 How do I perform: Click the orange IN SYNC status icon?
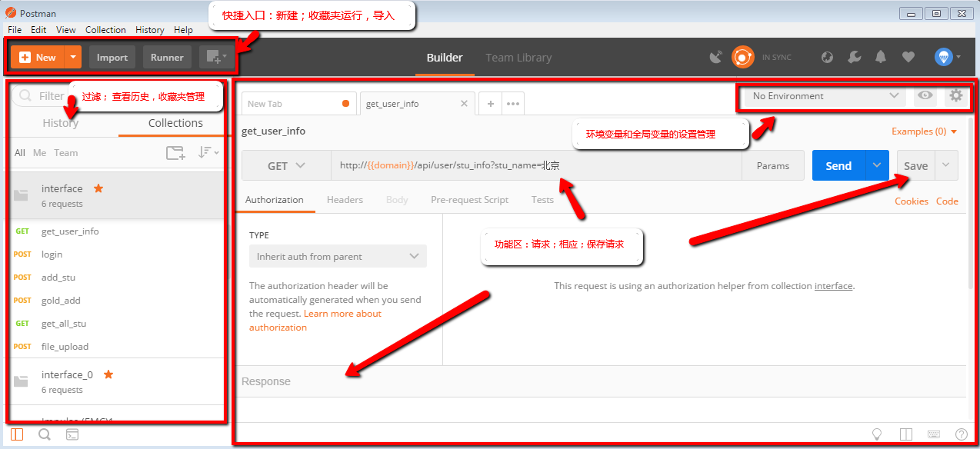click(743, 57)
